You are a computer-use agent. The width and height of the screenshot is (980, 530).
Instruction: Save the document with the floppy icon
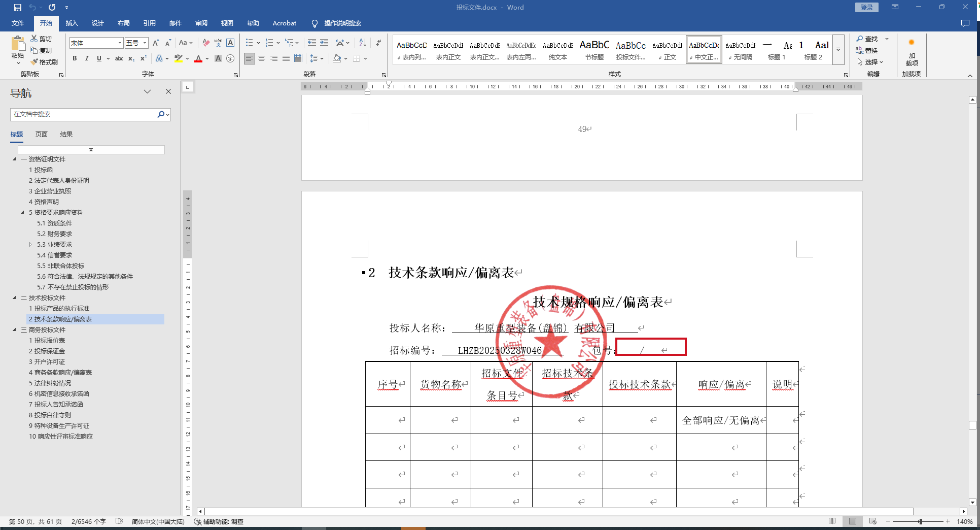18,8
